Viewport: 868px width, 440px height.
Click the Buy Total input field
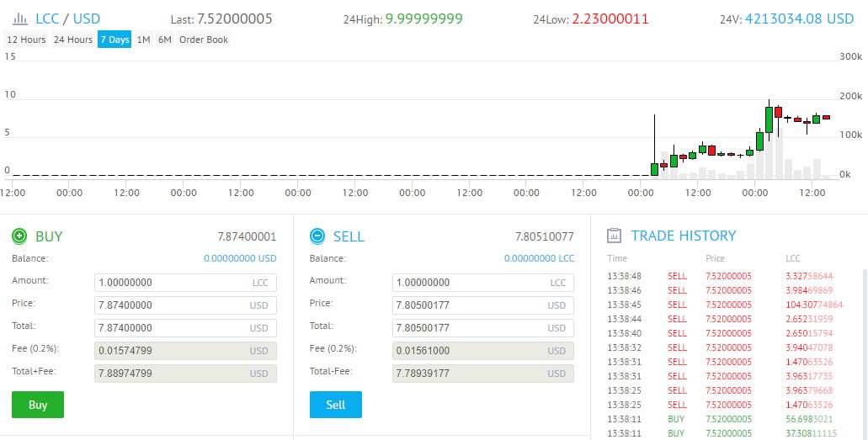click(x=185, y=327)
